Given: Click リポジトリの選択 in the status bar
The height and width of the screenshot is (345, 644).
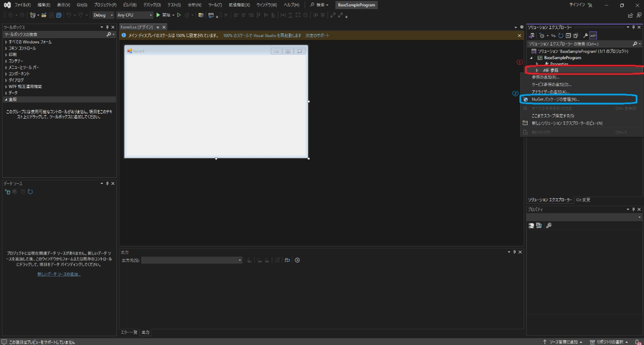Looking at the screenshot, I should point(609,342).
